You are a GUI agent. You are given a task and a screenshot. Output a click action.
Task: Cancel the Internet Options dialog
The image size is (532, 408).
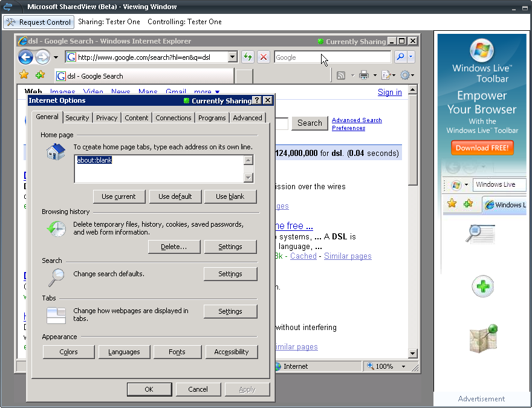click(x=198, y=389)
